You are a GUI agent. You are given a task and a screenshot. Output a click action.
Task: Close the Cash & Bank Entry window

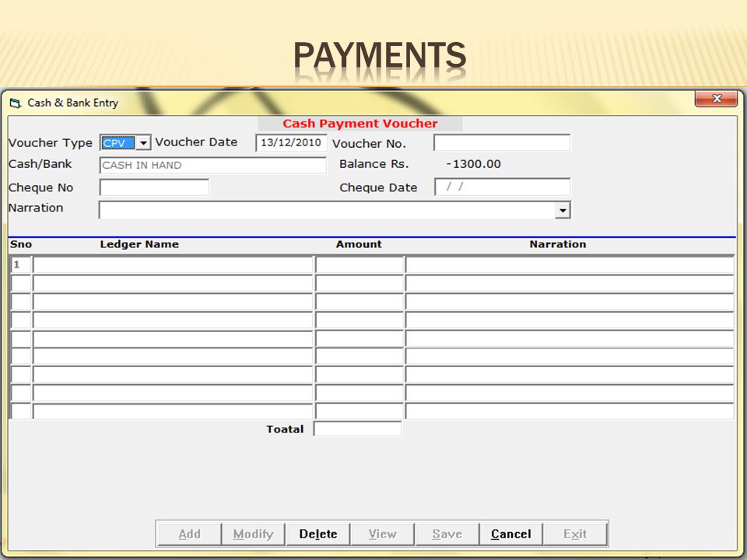[716, 99]
